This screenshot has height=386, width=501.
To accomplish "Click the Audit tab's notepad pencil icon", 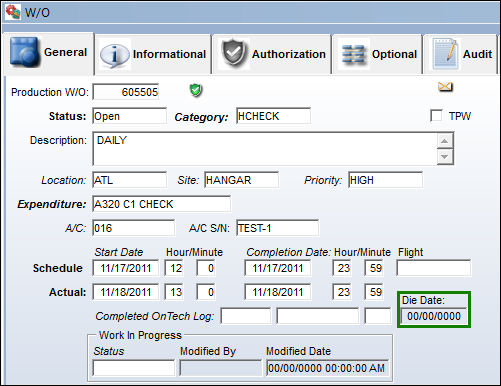I will [445, 53].
